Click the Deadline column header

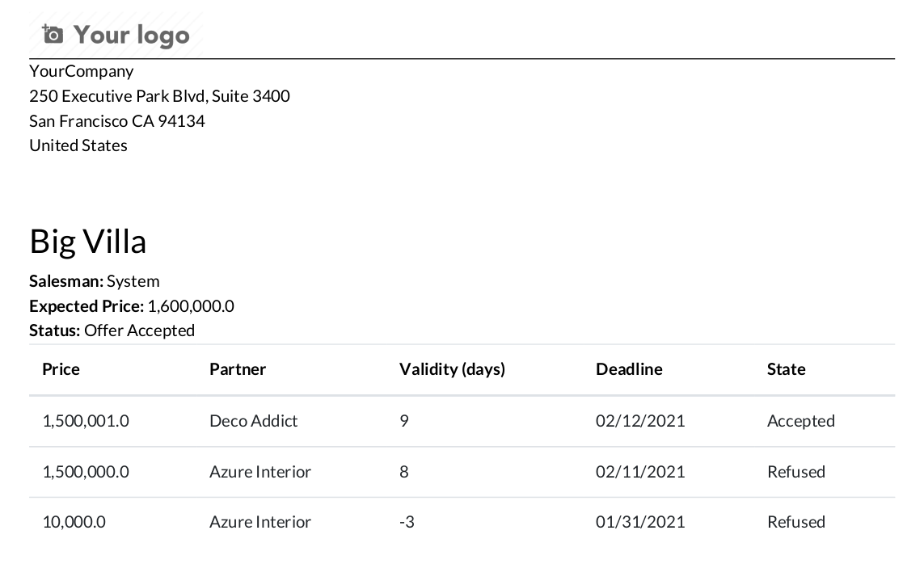click(x=629, y=368)
